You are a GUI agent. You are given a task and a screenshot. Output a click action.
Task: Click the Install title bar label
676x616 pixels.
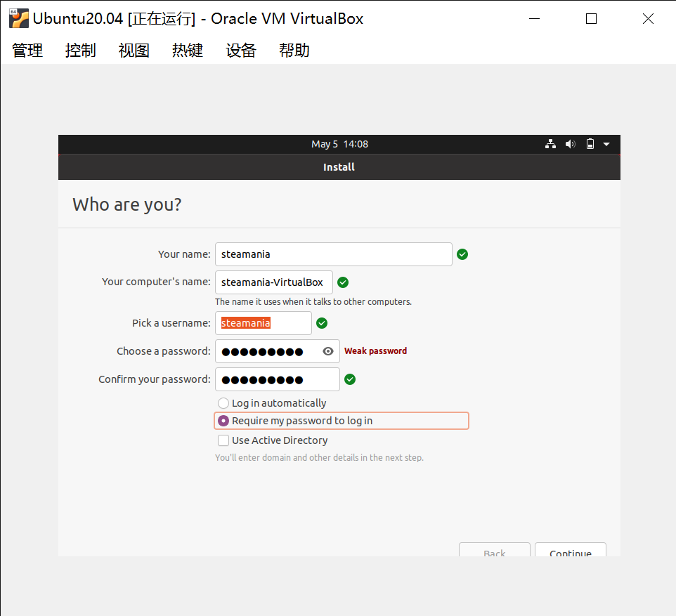[x=339, y=167]
